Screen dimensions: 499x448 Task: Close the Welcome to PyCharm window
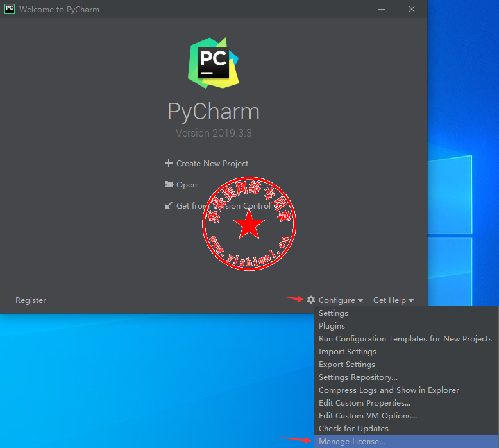click(412, 9)
